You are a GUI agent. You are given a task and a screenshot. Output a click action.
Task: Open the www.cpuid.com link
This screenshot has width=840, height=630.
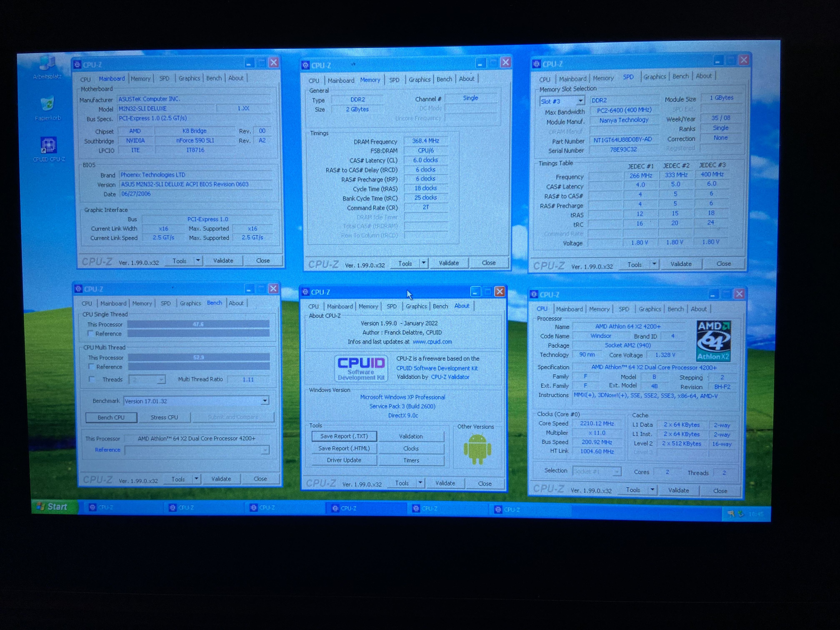[x=432, y=342]
